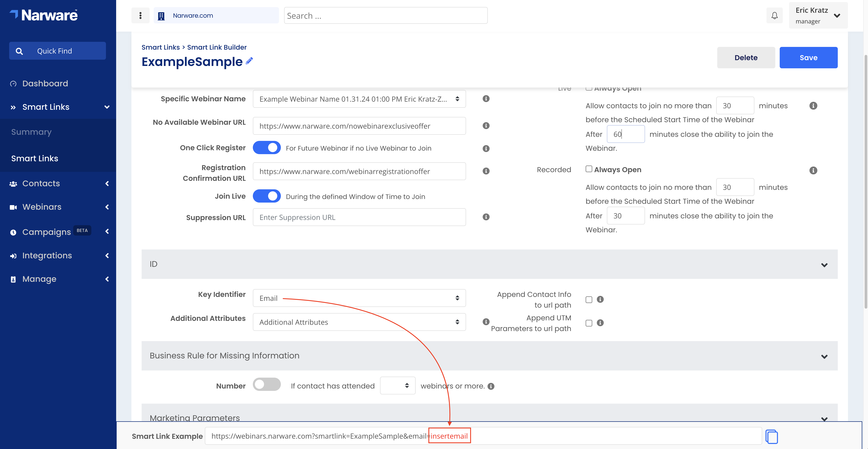Open Key Identifier Email dropdown

pyautogui.click(x=359, y=298)
